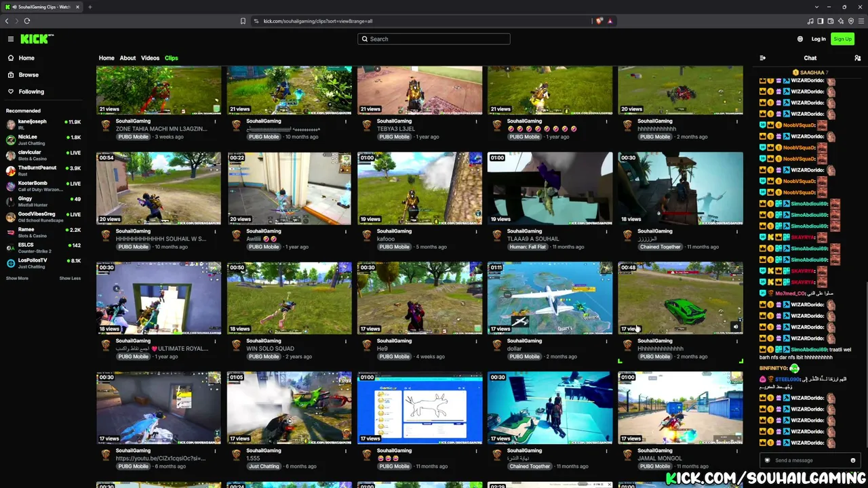Open the chat users list icon
This screenshot has width=868, height=488.
point(857,58)
